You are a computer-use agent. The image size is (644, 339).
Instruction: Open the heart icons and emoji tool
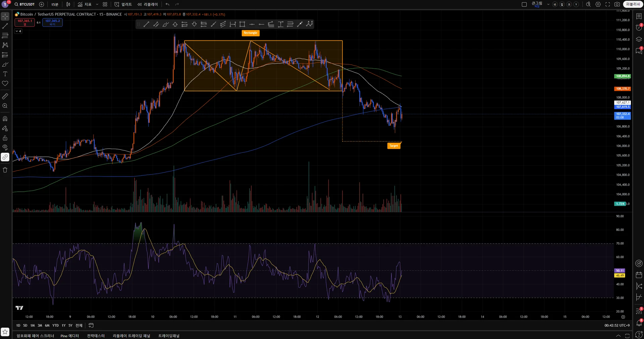(x=5, y=83)
